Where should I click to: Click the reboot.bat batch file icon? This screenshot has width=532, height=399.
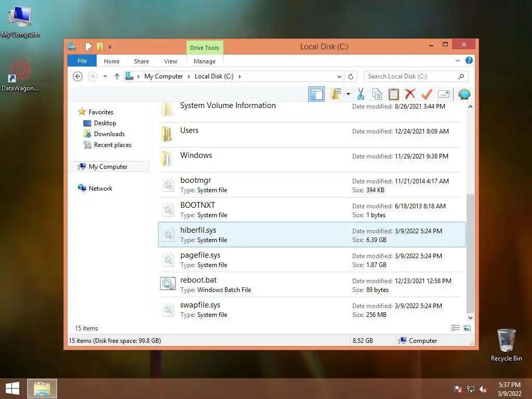click(x=168, y=284)
